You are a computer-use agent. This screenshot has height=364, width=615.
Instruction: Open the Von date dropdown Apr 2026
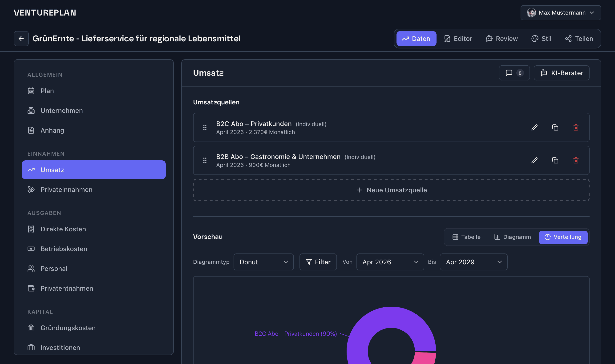(x=390, y=262)
